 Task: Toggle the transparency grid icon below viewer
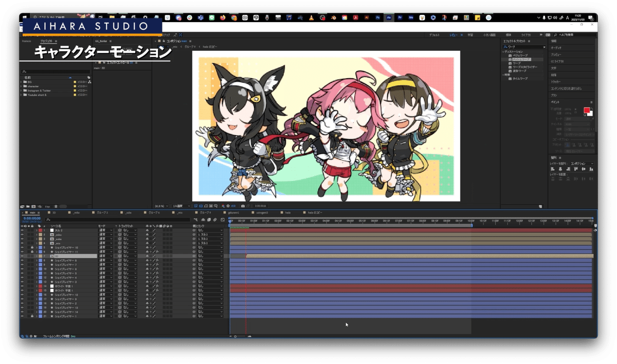[x=201, y=206]
